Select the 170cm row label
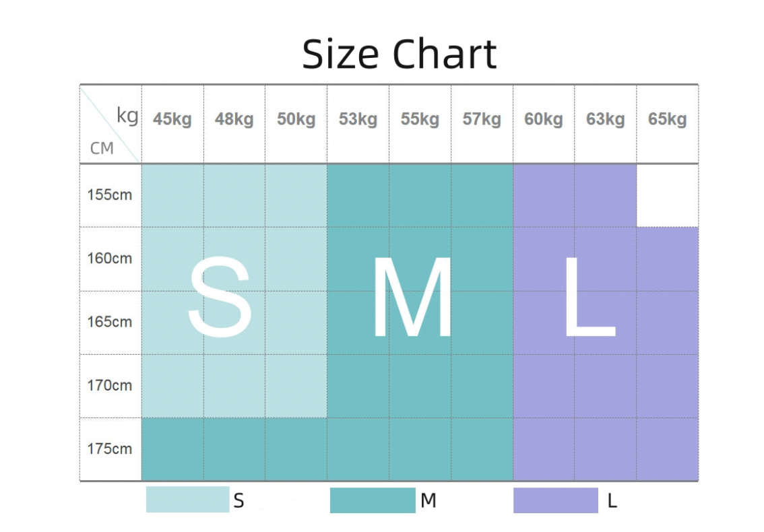Viewport: 764px width, 532px height. coord(110,386)
